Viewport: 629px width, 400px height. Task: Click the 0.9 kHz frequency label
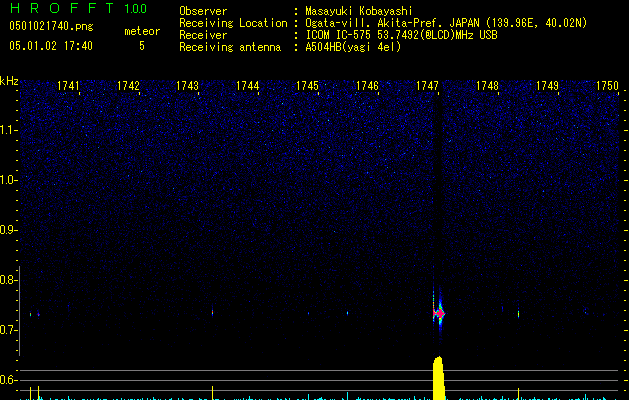click(8, 230)
